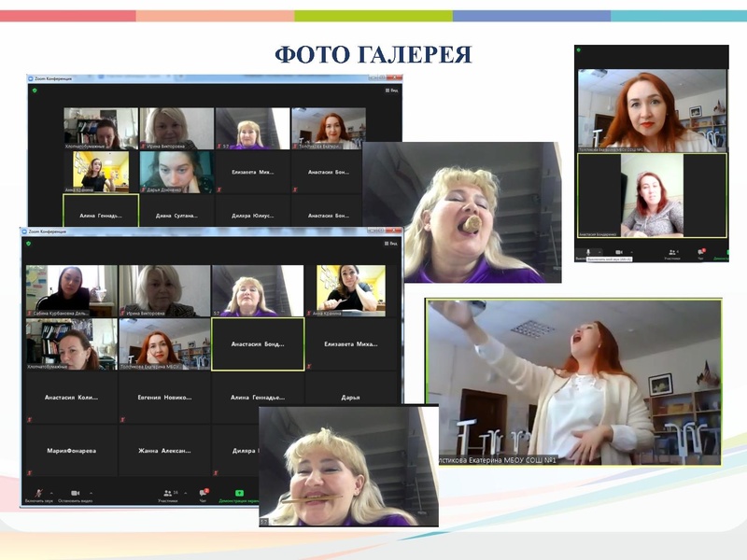Click the camera icon in right Zoom window

[x=618, y=252]
